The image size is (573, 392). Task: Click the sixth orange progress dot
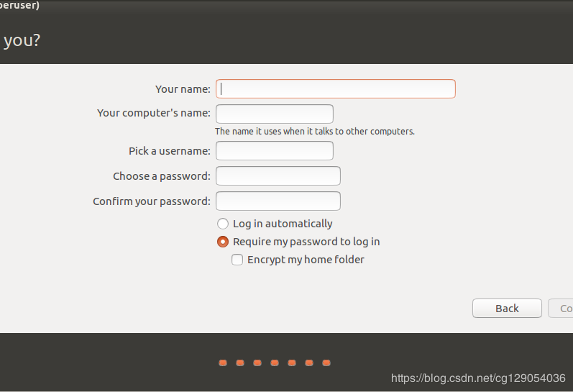pos(309,363)
